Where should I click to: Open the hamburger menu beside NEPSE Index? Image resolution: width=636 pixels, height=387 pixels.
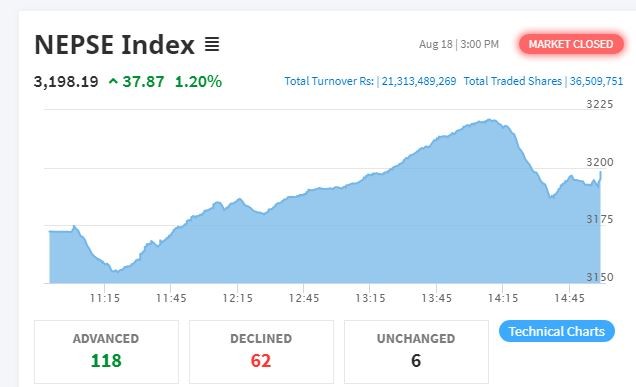[212, 44]
